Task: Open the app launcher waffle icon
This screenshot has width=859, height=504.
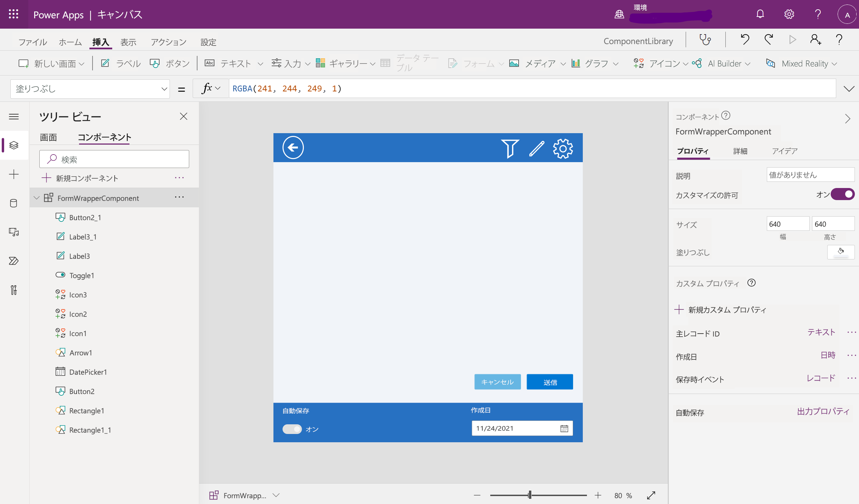Action: [13, 14]
